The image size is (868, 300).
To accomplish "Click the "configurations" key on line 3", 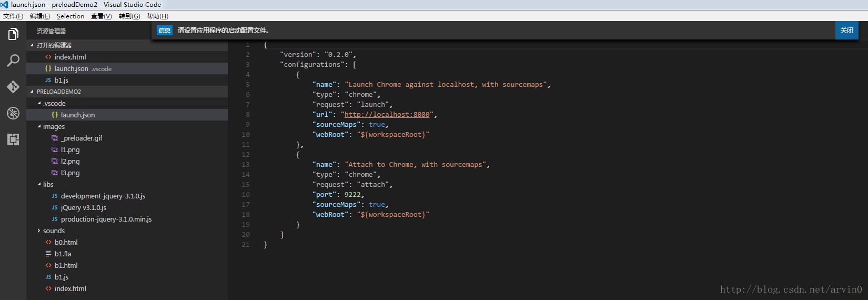I will (x=312, y=64).
